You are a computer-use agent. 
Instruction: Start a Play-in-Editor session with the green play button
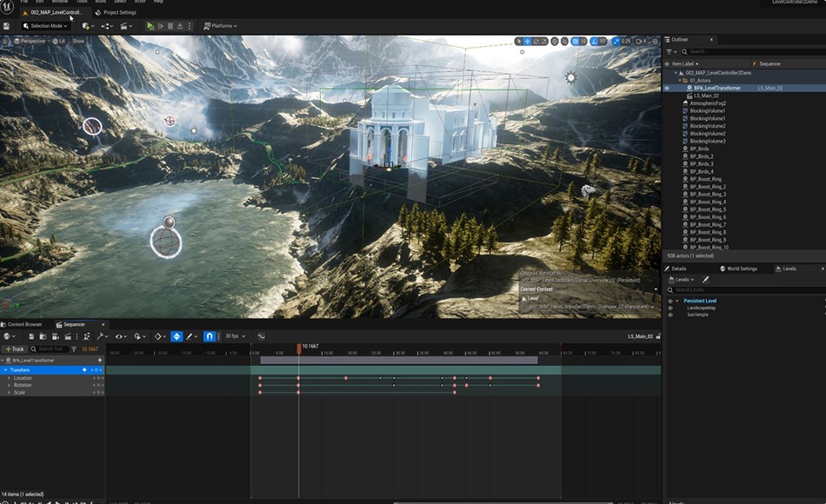(x=150, y=26)
